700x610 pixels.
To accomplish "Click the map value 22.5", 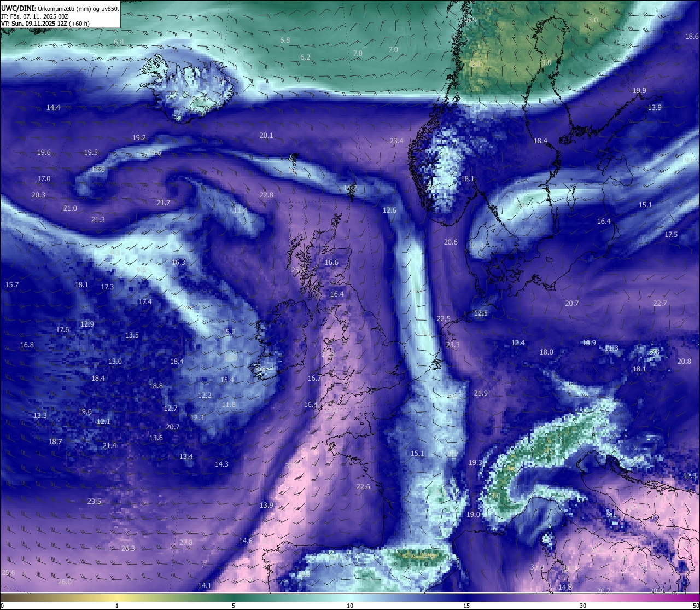I will click(x=444, y=319).
